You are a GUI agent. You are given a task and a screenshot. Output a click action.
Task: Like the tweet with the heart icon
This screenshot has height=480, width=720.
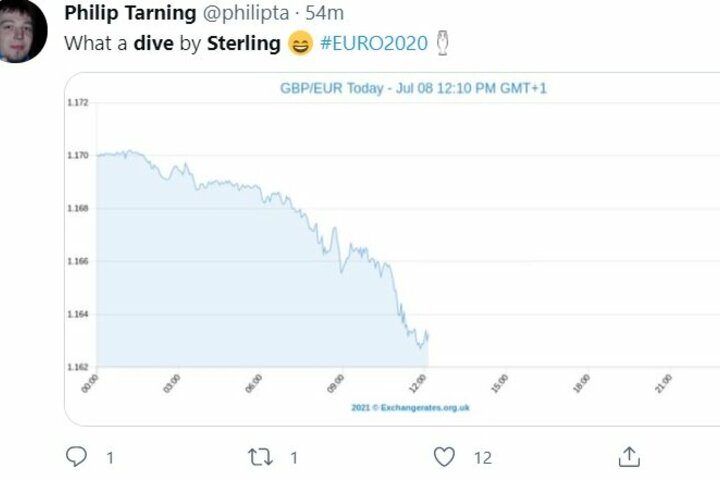444,457
